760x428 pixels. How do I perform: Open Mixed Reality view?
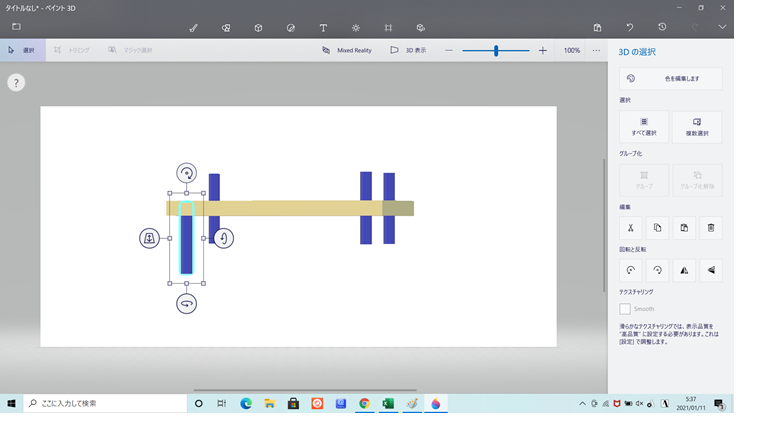(347, 50)
